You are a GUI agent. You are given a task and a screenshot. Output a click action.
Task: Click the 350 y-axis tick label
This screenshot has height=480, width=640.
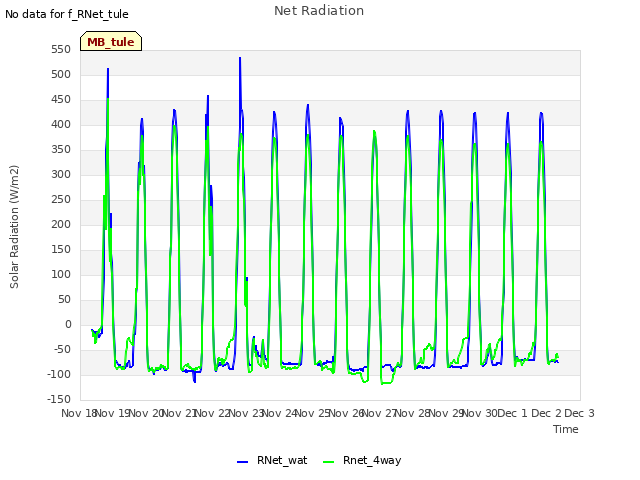[x=61, y=150]
